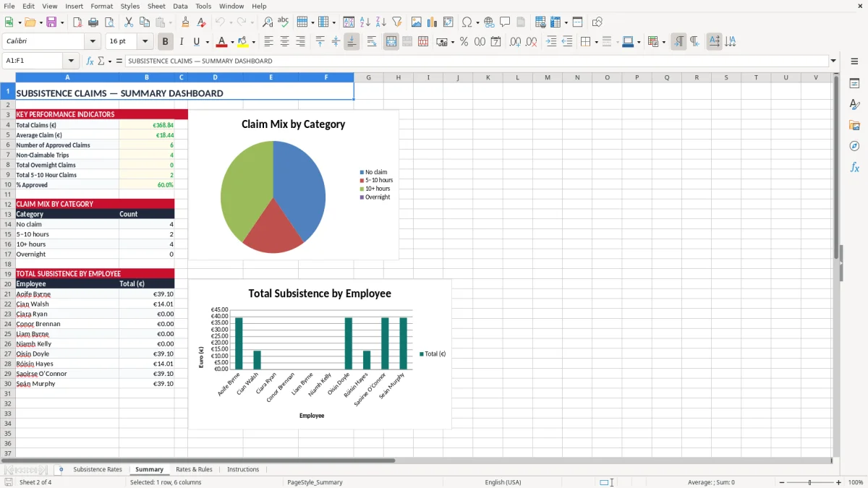This screenshot has height=488, width=868.
Task: Open the Font Color palette arrow
Action: [232, 42]
